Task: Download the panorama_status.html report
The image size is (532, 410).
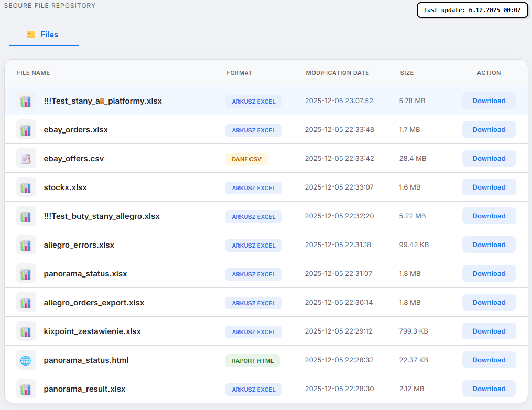Action: (488, 360)
